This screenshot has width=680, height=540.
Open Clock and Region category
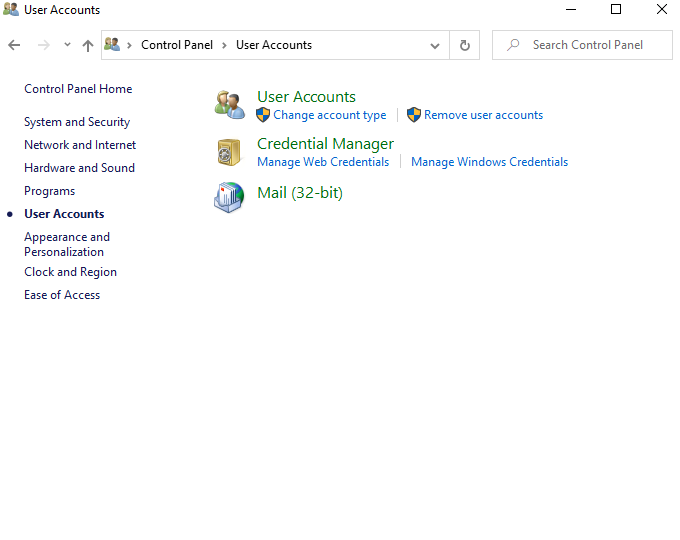click(x=71, y=272)
